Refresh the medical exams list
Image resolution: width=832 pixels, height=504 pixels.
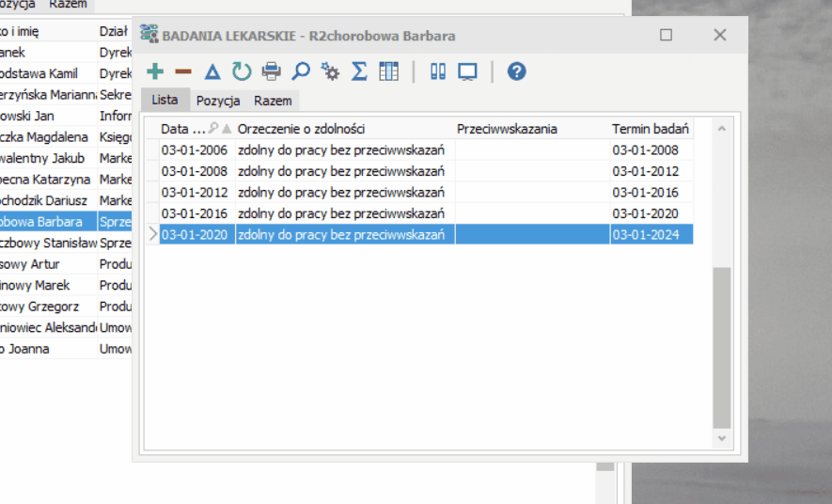242,71
